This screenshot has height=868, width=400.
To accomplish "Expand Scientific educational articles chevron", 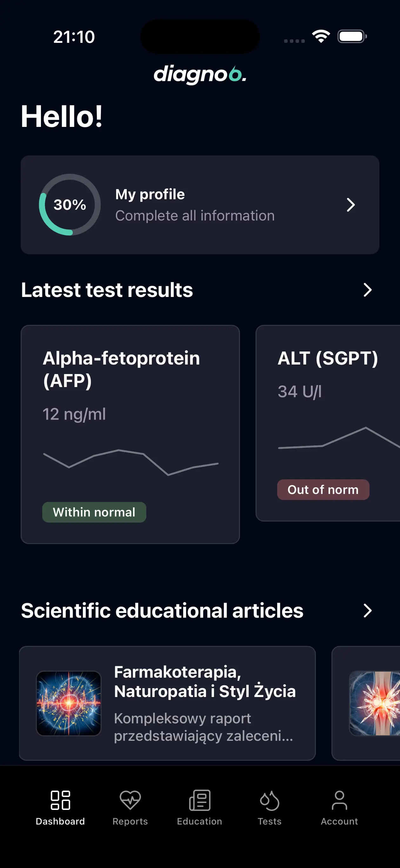I will coord(368,611).
